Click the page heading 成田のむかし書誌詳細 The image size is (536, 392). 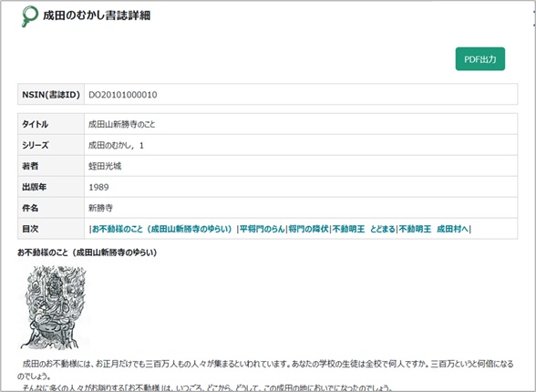click(x=97, y=15)
